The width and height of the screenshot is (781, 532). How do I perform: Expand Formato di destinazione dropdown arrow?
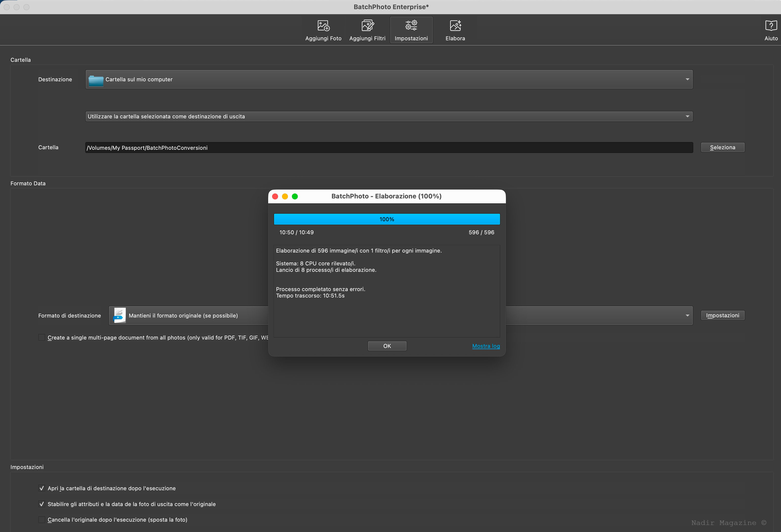pos(687,316)
